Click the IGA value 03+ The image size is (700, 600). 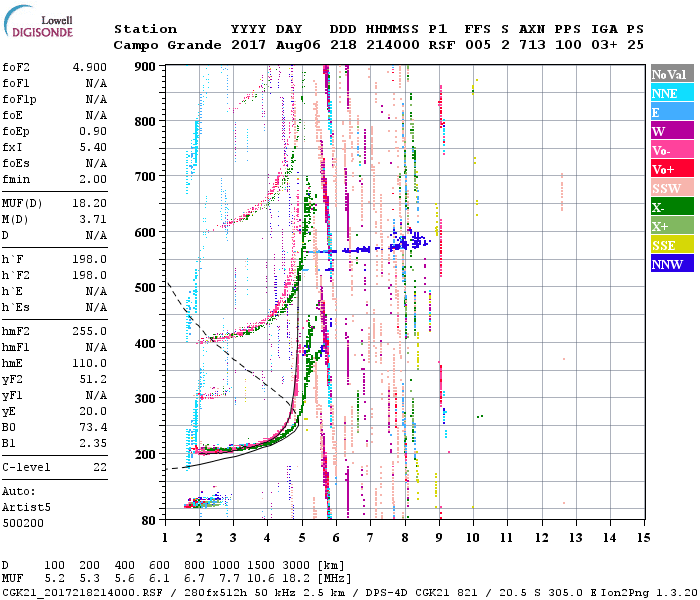[x=604, y=45]
